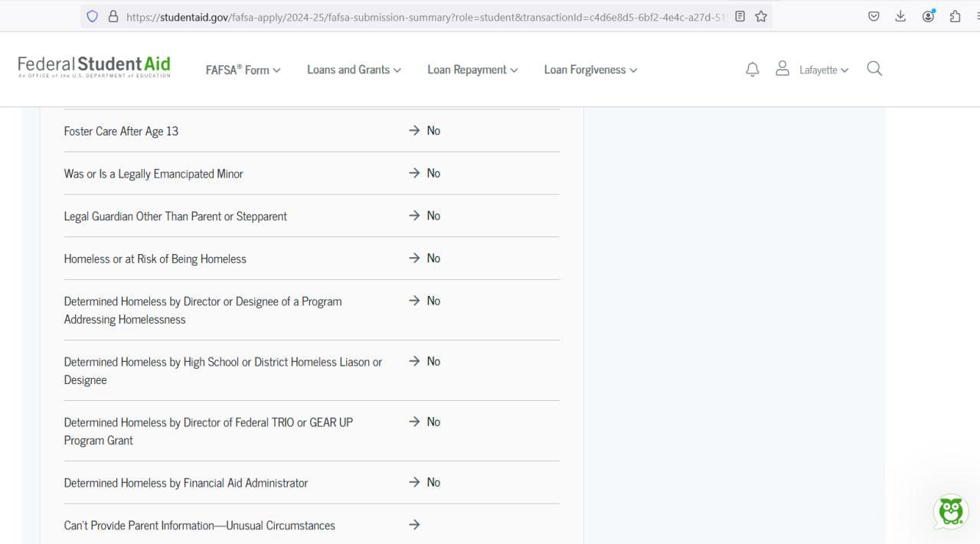Screen dimensions: 980x544
Task: Click the Foster Care After Age 13 row
Action: click(x=121, y=131)
